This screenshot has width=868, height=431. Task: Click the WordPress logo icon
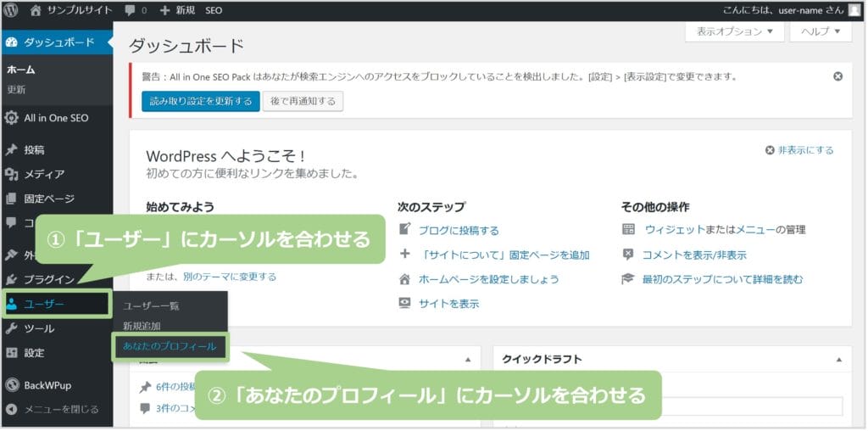10,10
